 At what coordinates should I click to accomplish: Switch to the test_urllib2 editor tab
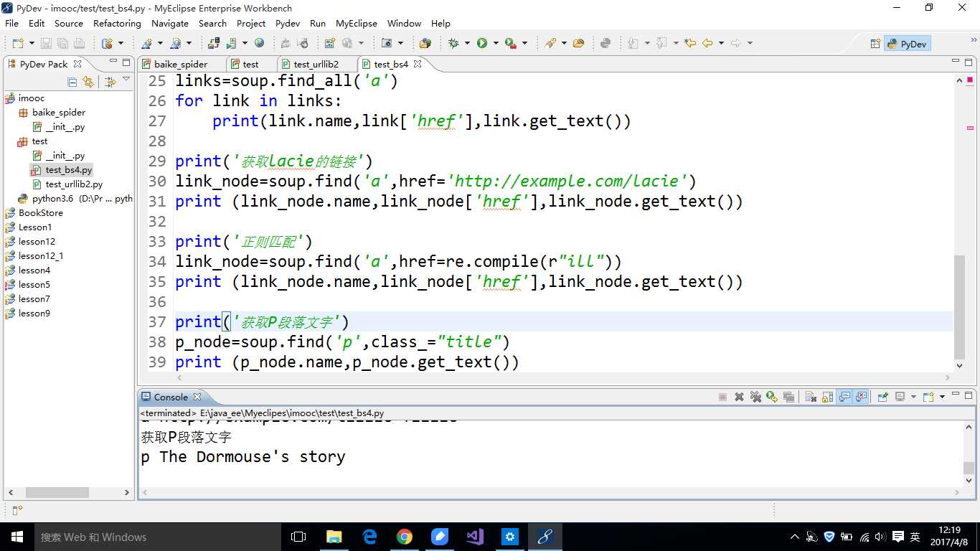[x=316, y=64]
